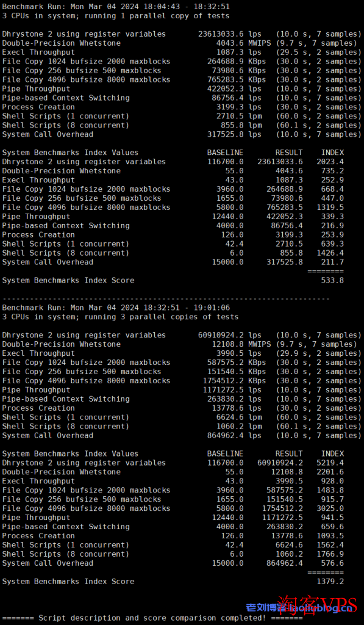Select the '855.8 lpm' shell scripts value
364x625 pixels.
241,125
